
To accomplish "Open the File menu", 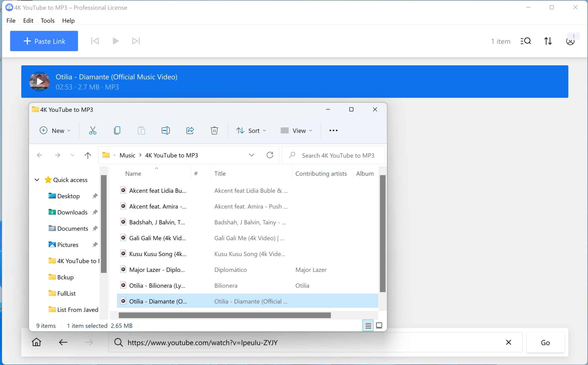I will (x=11, y=20).
